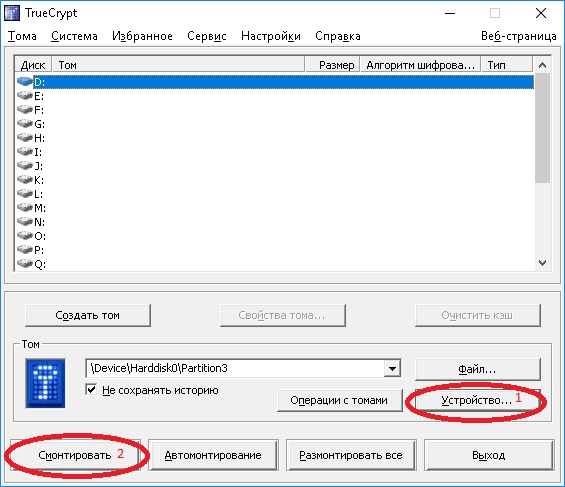Click the Устройство... button
Screen dimensions: 565x487
coord(477,400)
